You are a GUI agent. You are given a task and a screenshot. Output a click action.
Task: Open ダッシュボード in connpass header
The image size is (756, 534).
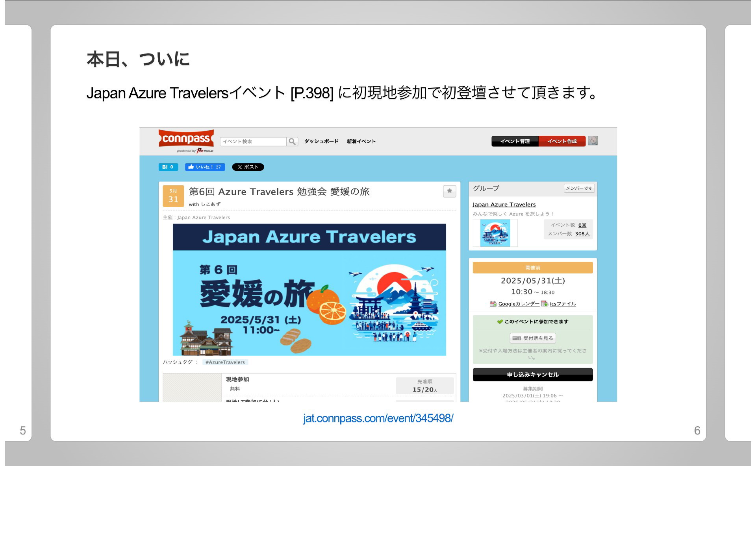(x=321, y=141)
